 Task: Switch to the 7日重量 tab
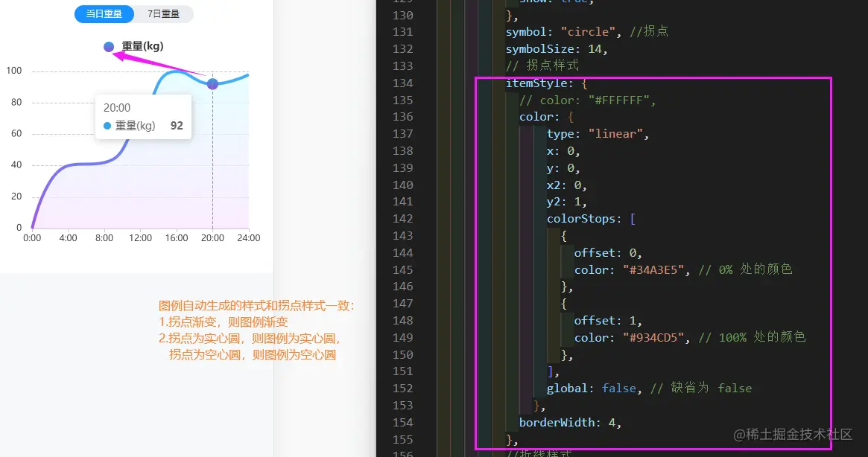point(163,14)
